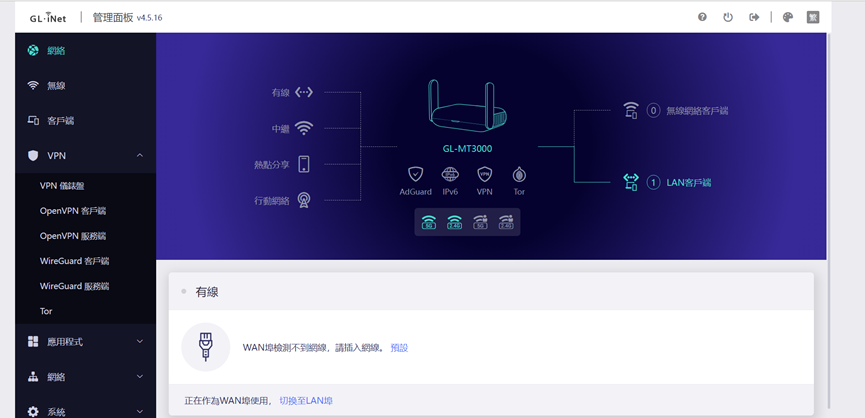This screenshot has height=418, width=865.
Task: Click the first teal 5G Wi-Fi icon
Action: 428,222
